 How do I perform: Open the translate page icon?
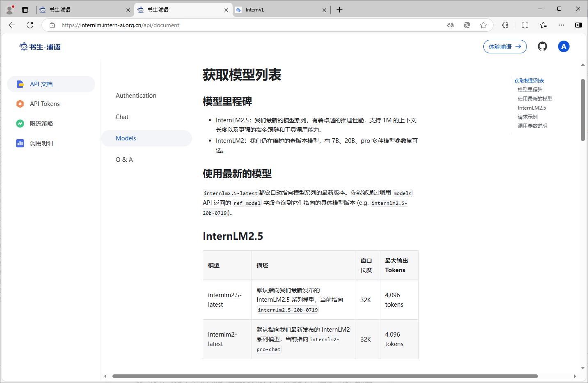[451, 25]
